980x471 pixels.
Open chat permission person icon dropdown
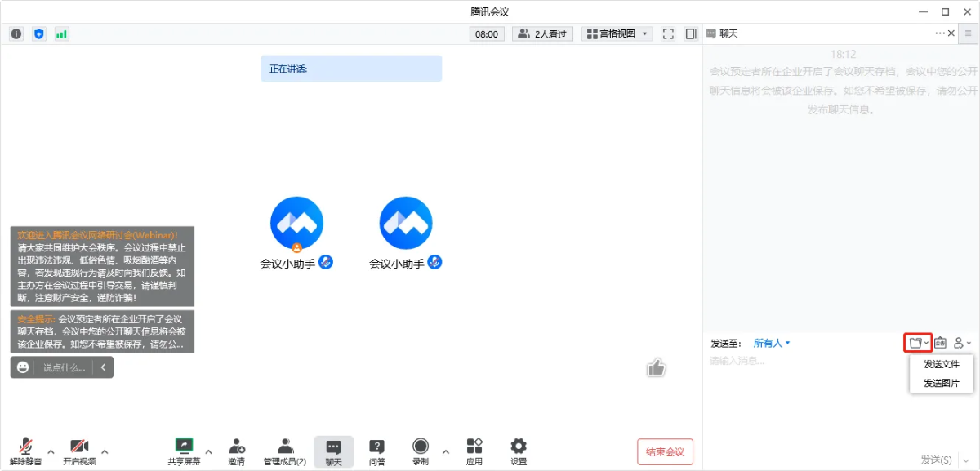(962, 343)
